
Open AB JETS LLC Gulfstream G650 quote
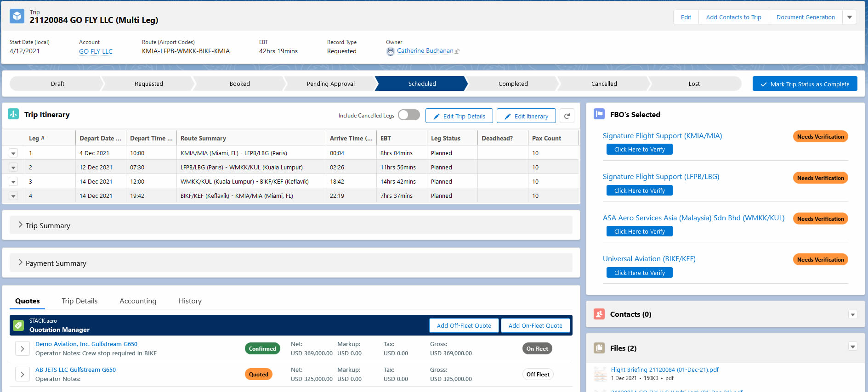pos(75,370)
